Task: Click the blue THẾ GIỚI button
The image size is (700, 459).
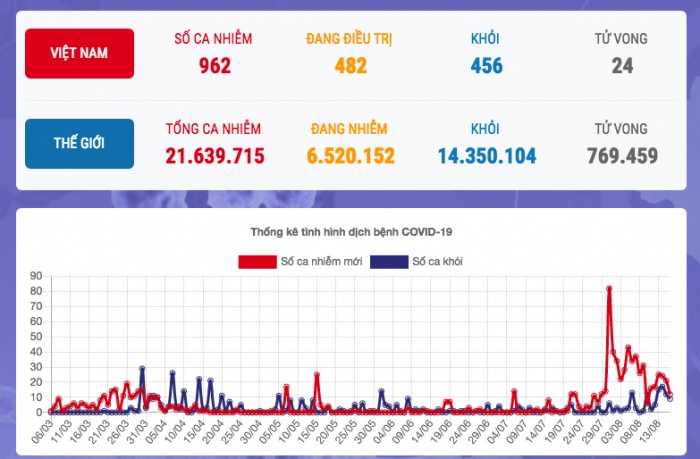Action: click(79, 143)
